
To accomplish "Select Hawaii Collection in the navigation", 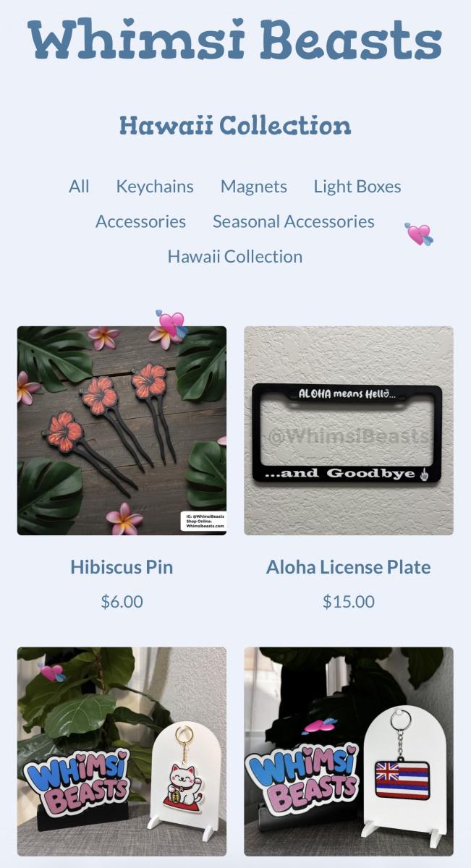I will pos(235,256).
